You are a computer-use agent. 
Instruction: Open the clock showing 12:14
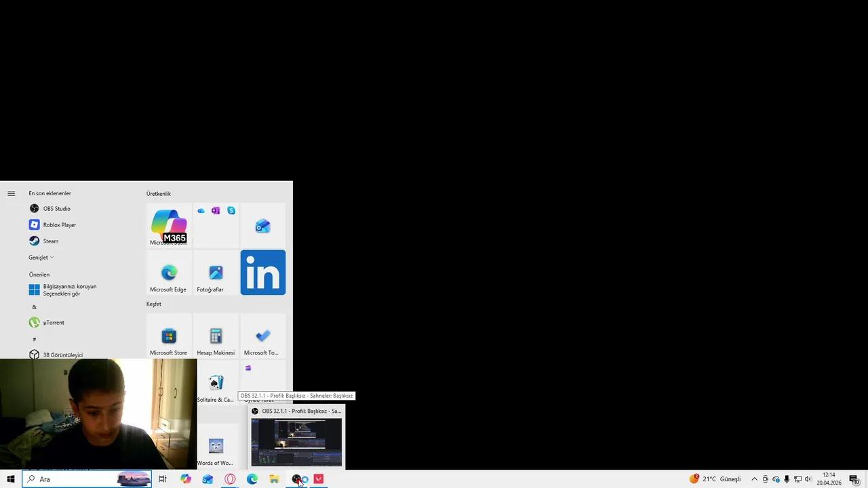(x=829, y=479)
